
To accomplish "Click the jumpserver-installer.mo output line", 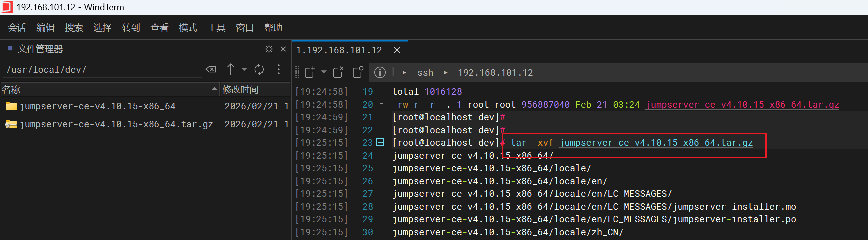I will point(594,207).
